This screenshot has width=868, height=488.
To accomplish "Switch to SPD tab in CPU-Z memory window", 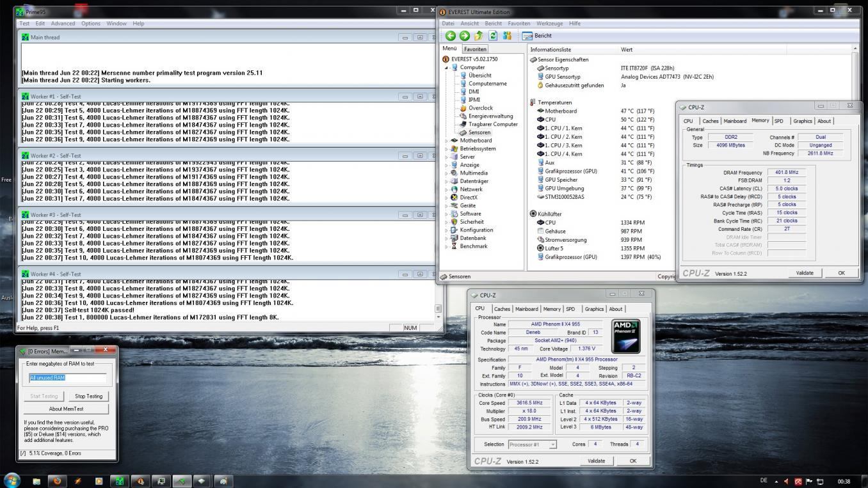I will 779,121.
